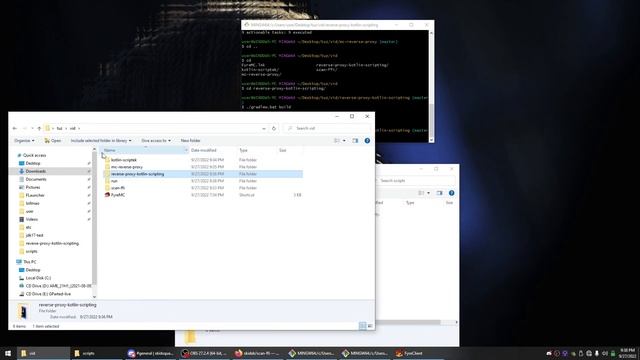
Task: Open Downloads in the navigation pane
Action: pyautogui.click(x=36, y=171)
